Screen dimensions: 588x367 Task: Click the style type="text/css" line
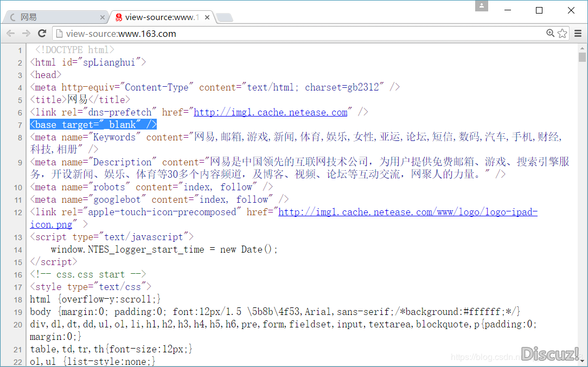point(91,287)
